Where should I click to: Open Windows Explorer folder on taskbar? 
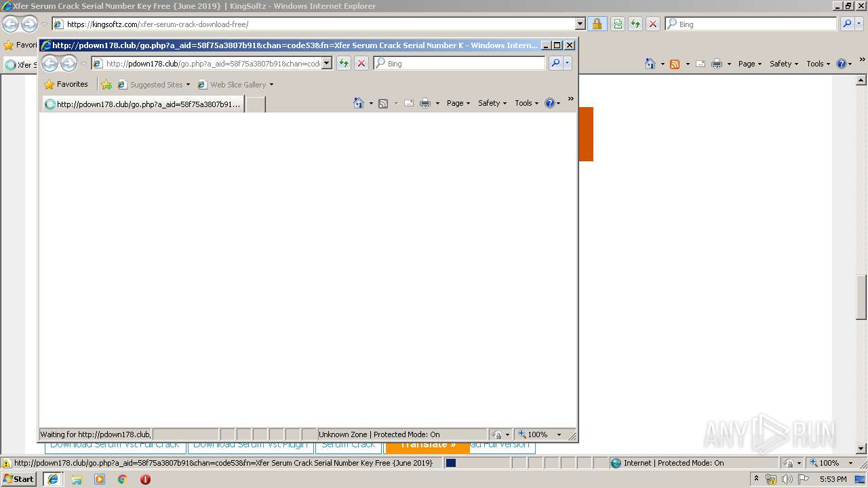[x=77, y=479]
